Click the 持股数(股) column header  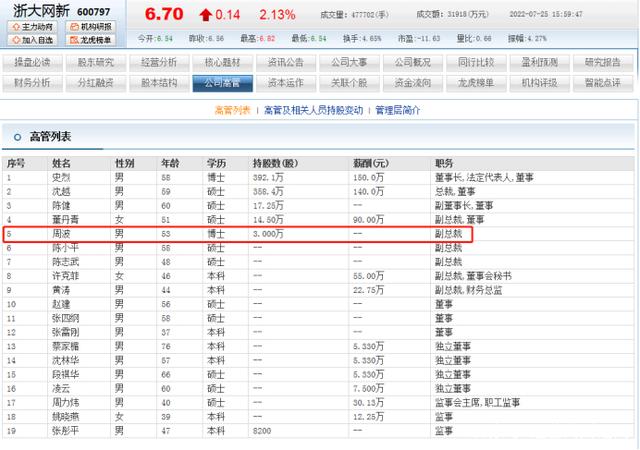coord(276,163)
